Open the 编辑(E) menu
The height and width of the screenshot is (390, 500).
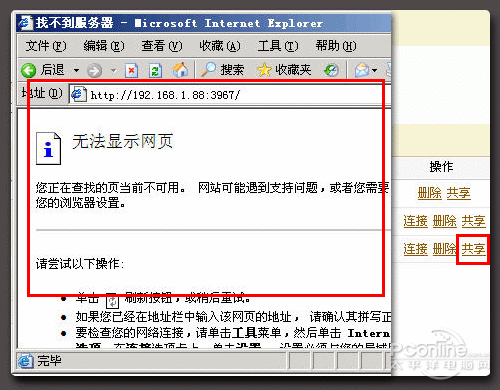click(x=104, y=46)
